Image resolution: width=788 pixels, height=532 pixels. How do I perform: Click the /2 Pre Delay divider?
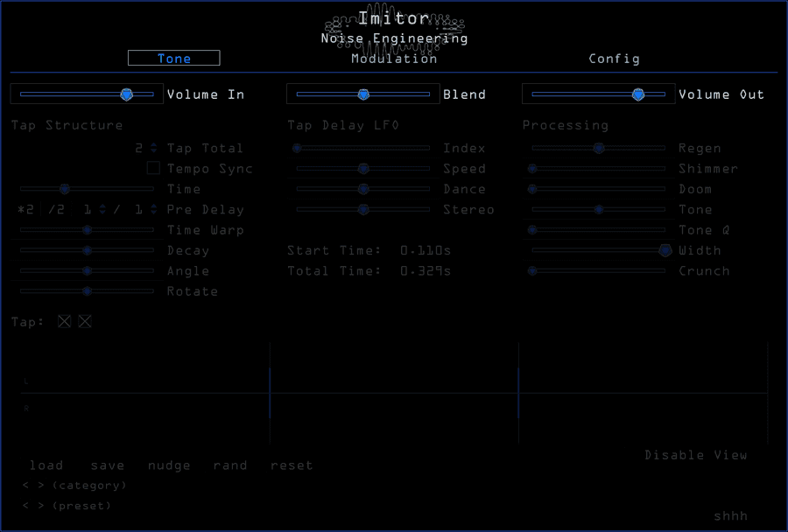pos(56,209)
